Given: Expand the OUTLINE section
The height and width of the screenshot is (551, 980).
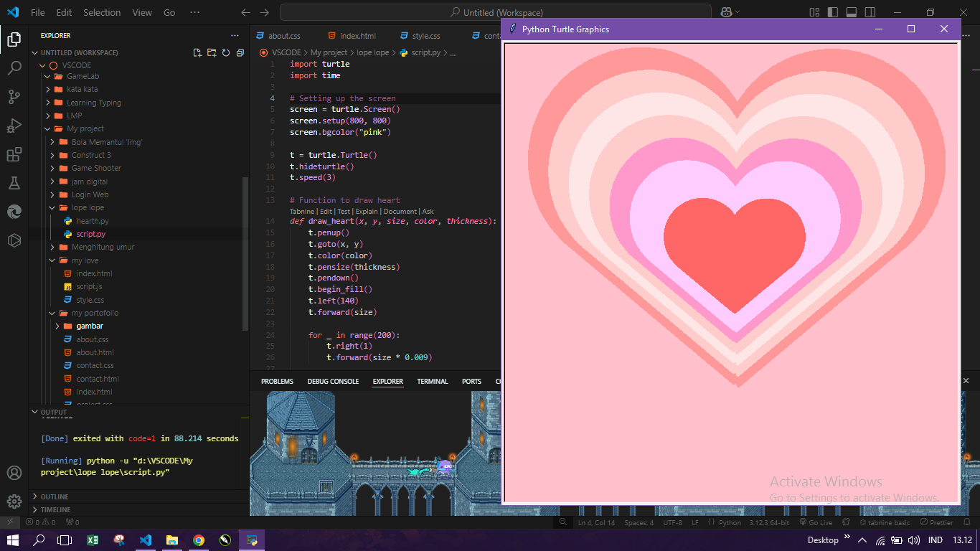Looking at the screenshot, I should pyautogui.click(x=55, y=496).
